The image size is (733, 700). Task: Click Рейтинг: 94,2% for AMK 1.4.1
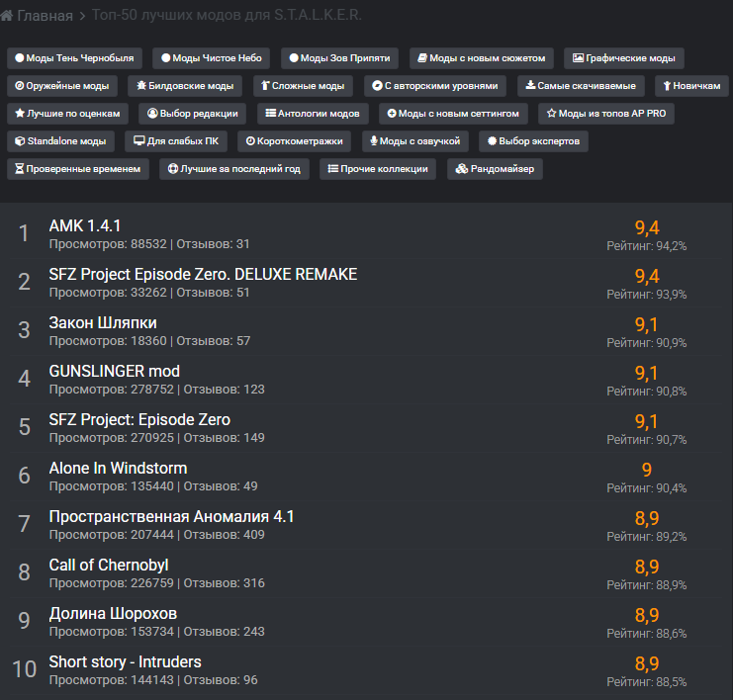tap(647, 246)
